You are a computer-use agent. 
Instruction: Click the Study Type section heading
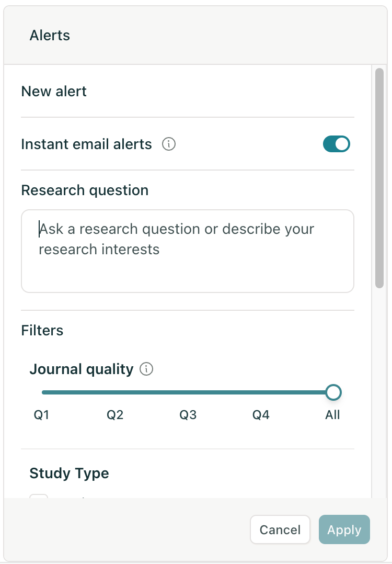(x=69, y=473)
